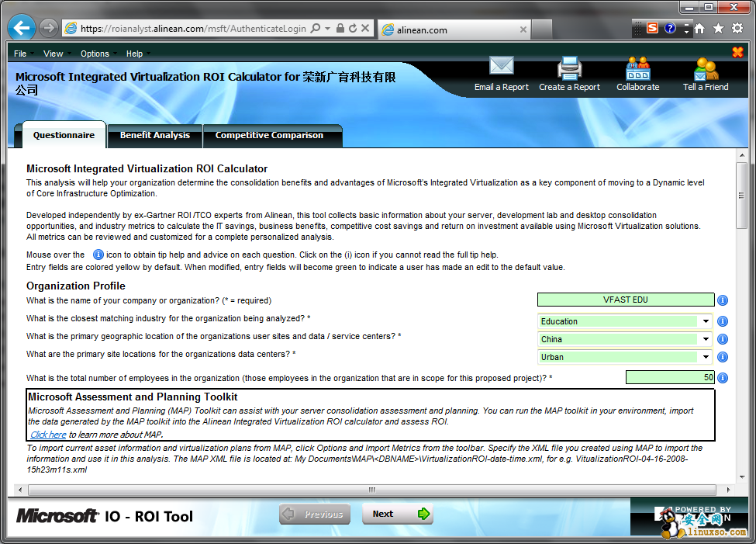This screenshot has height=544, width=756.
Task: Click info icon beside employee count field
Action: [x=723, y=378]
